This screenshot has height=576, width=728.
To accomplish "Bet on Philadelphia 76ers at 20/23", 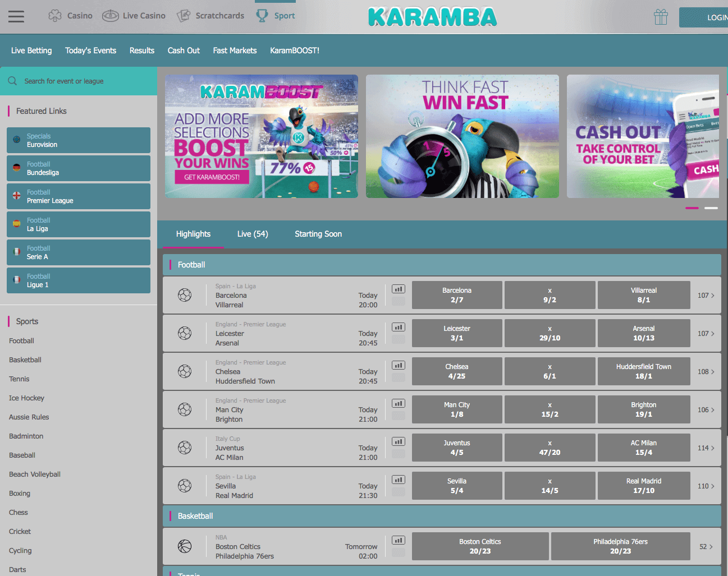I will [620, 546].
